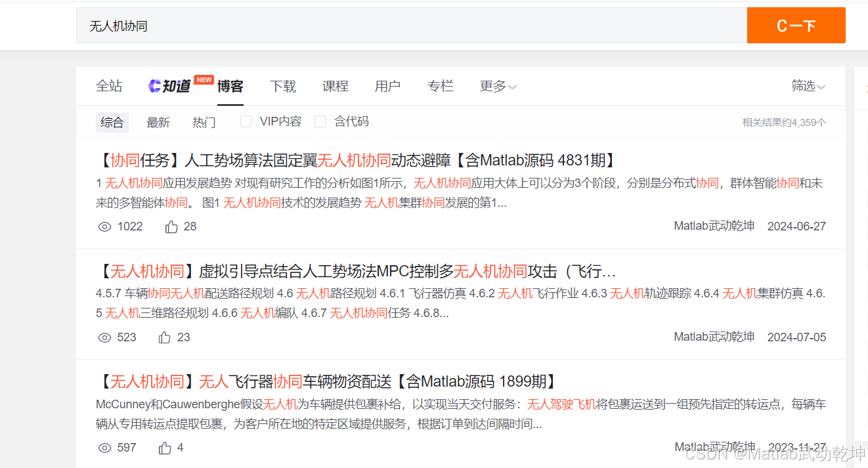Image resolution: width=868 pixels, height=468 pixels.
Task: Enable the 含代码 checkbox
Action: 320,121
